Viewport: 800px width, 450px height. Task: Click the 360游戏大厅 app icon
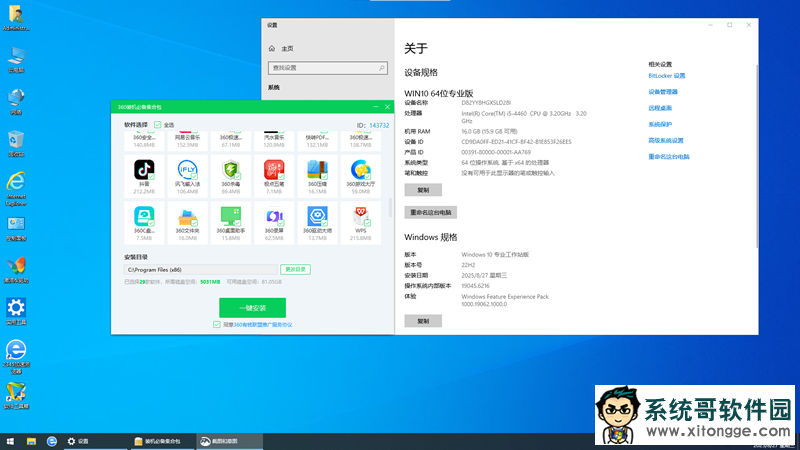[x=361, y=169]
